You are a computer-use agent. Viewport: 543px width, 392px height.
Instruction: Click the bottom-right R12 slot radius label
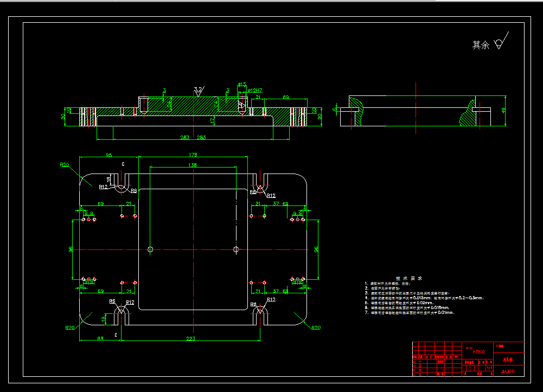coord(271,300)
